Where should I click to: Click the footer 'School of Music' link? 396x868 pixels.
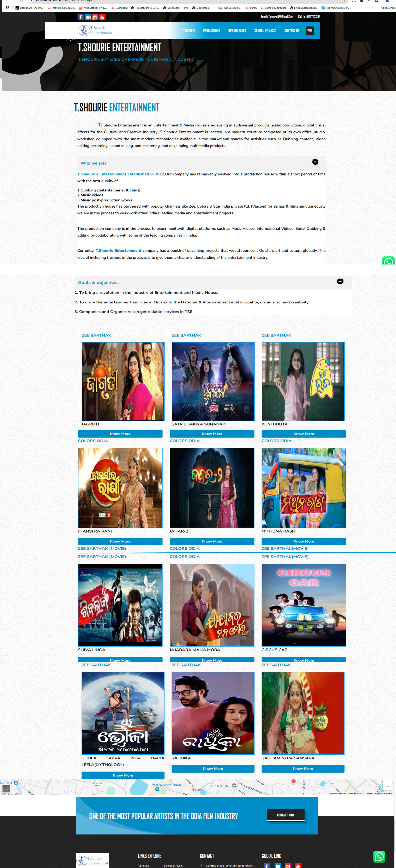173,866
